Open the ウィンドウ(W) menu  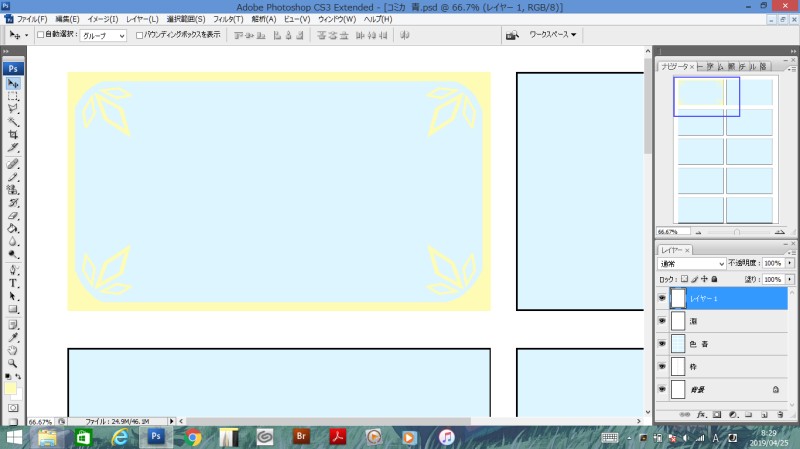tap(337, 19)
